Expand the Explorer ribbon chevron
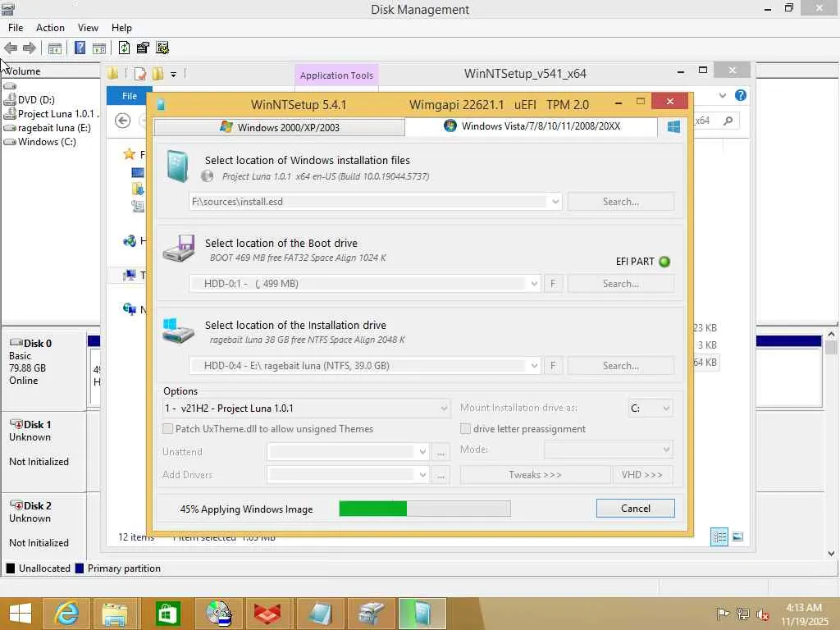840x630 pixels. pos(723,95)
